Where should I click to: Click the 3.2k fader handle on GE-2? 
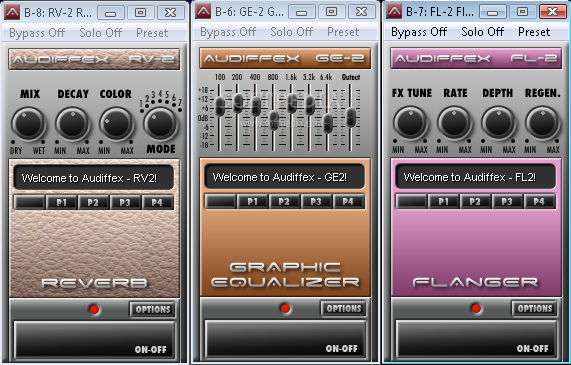310,105
